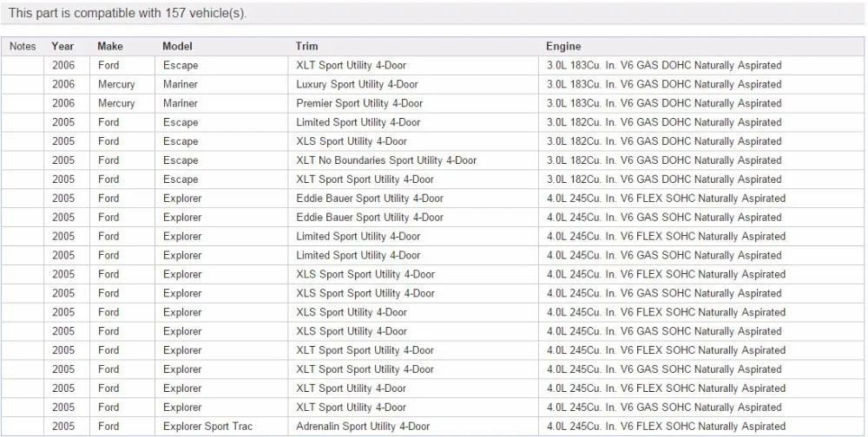This screenshot has height=437, width=868.
Task: Click GAS engine in Explorer "XLS Sport Sport Utility" row
Action: 664,293
